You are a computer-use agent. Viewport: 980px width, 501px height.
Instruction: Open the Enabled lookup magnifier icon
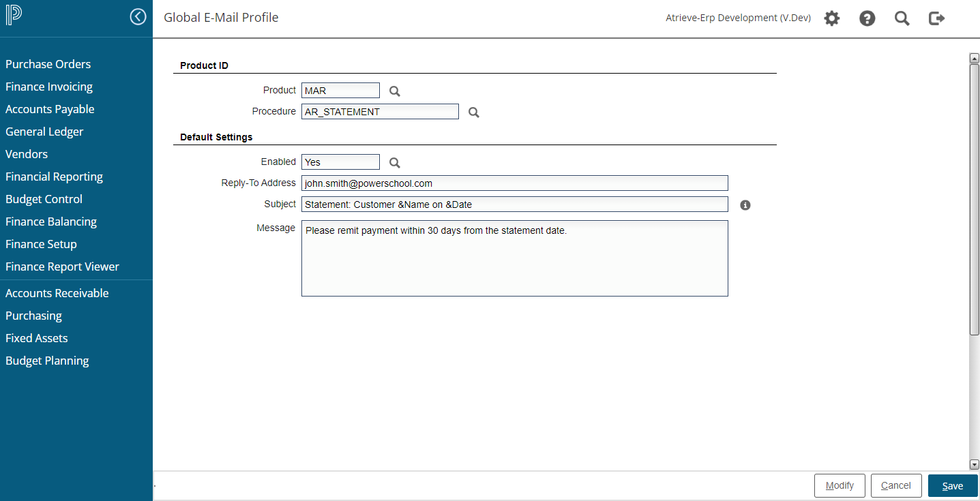click(394, 163)
